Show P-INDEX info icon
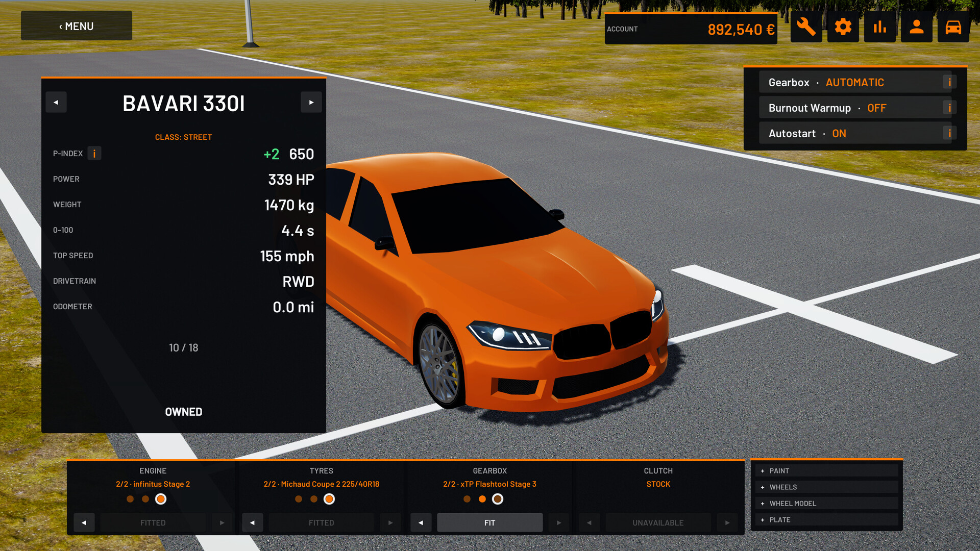The image size is (980, 551). [94, 154]
